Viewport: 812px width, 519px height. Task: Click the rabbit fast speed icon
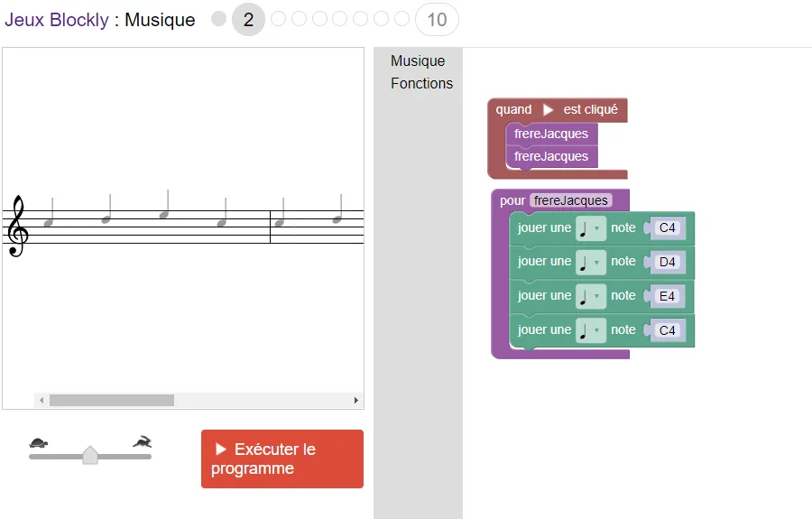coord(143,441)
